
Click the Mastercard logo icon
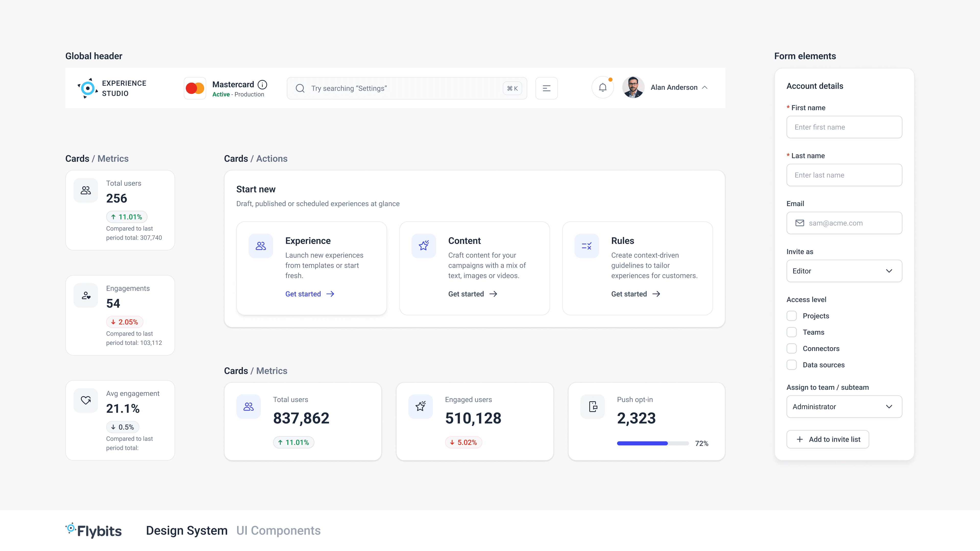click(195, 88)
